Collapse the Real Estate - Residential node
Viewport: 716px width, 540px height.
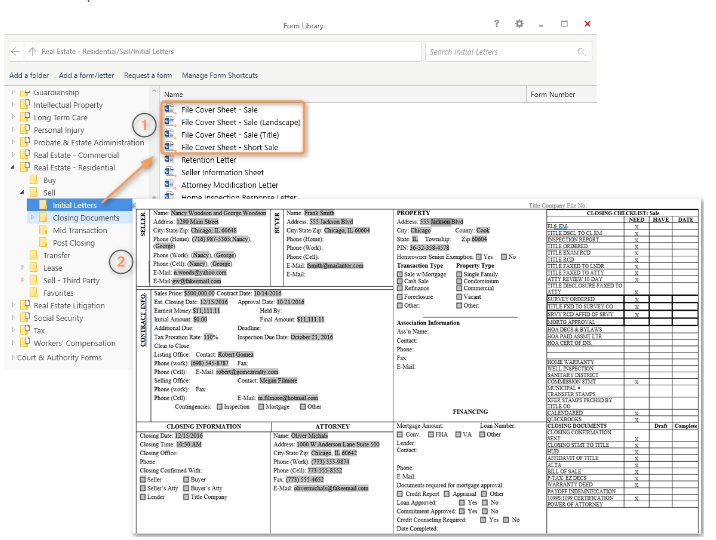tap(13, 168)
